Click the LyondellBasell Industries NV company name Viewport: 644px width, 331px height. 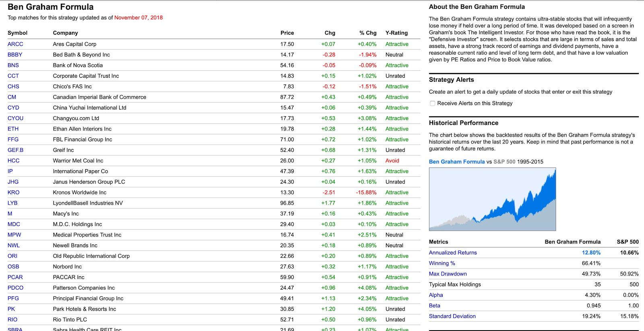click(x=88, y=203)
